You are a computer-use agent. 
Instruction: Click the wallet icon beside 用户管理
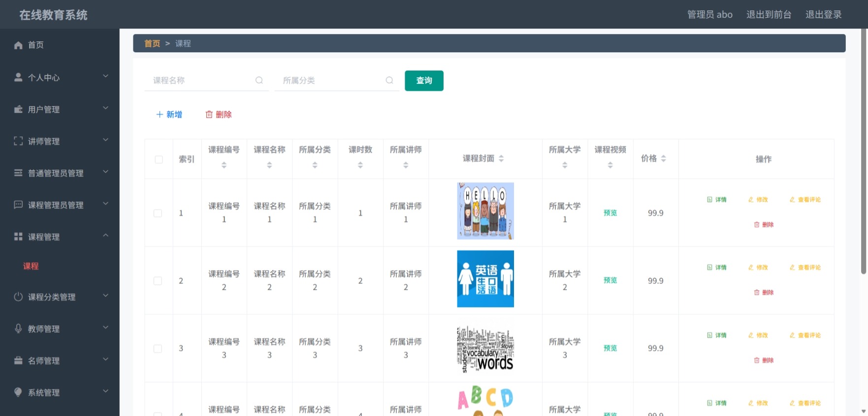pos(18,109)
